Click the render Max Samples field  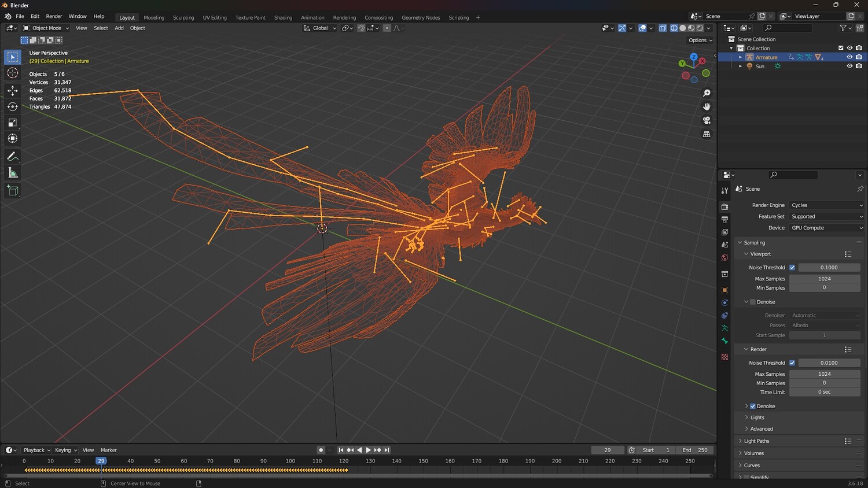(x=824, y=374)
